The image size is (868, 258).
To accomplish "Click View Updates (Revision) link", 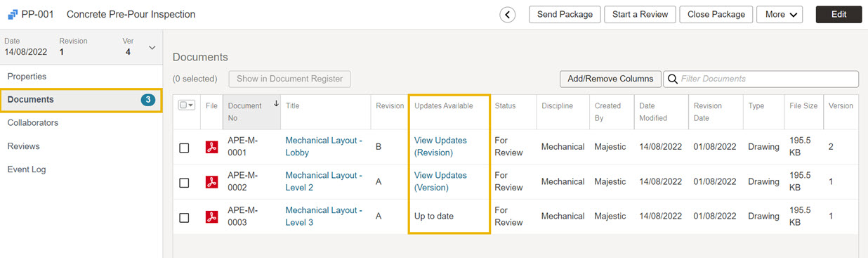I will (x=440, y=146).
